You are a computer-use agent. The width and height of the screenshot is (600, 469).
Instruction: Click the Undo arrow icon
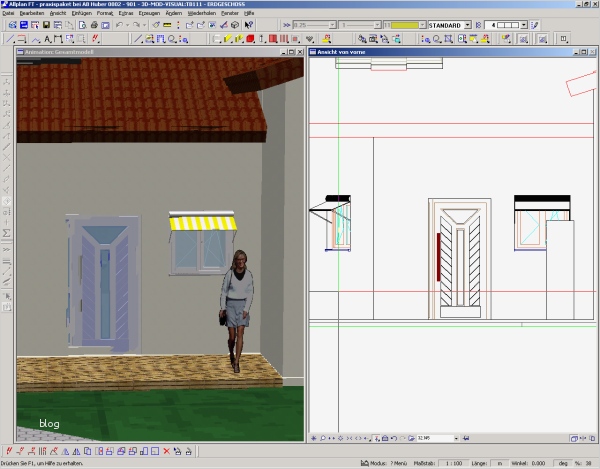119,24
